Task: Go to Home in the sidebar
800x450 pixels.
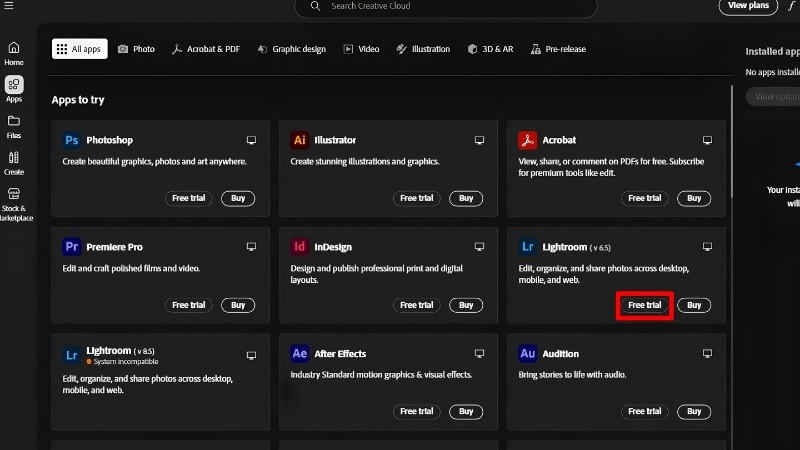Action: coord(14,54)
